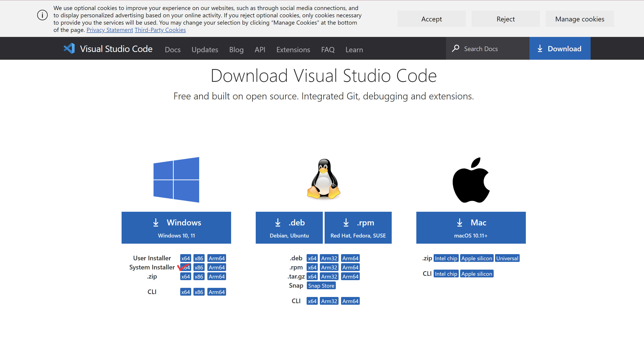The image size is (644, 351).
Task: Click the cookie banner info icon
Action: (42, 15)
